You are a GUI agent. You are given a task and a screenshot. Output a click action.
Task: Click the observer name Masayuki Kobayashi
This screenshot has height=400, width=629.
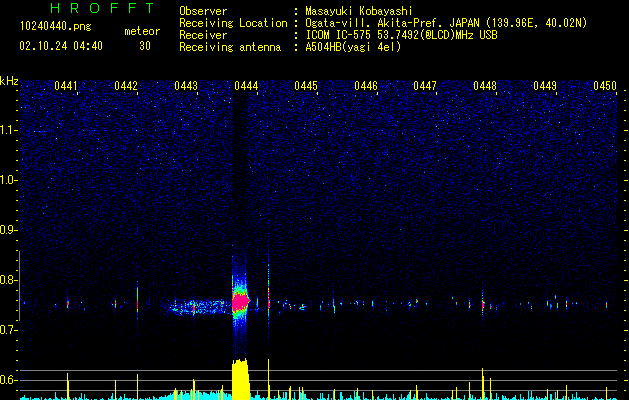point(359,11)
